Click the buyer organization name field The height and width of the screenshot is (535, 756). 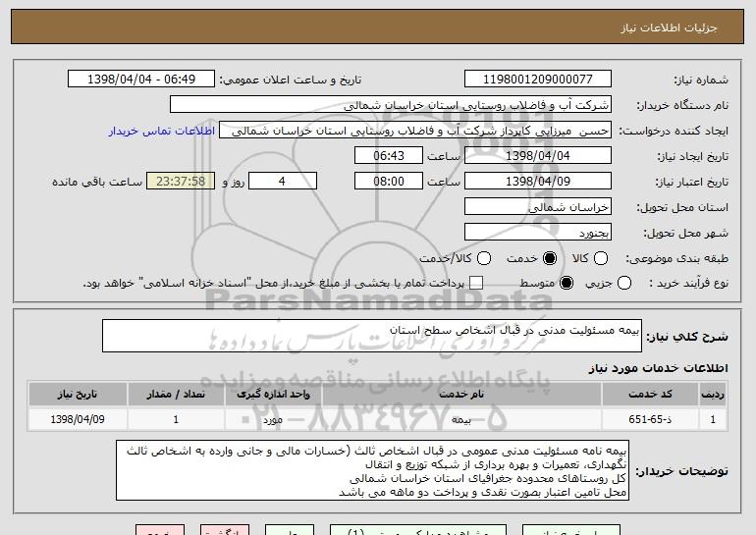click(391, 105)
